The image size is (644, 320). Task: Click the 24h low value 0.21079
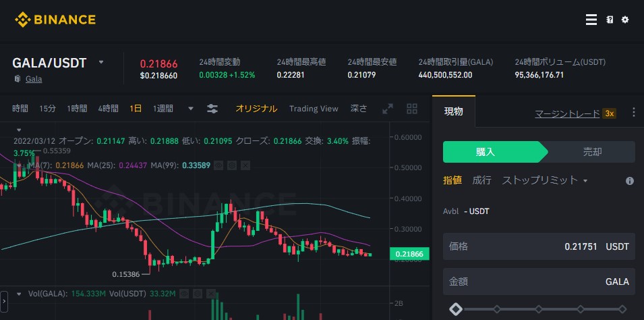click(361, 75)
